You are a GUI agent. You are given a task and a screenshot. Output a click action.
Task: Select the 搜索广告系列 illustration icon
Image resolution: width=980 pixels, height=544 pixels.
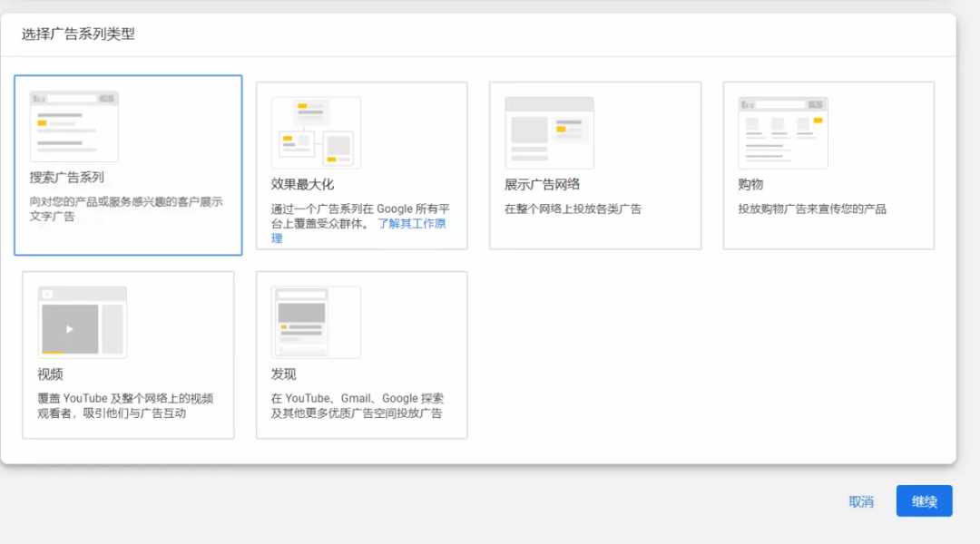point(73,126)
